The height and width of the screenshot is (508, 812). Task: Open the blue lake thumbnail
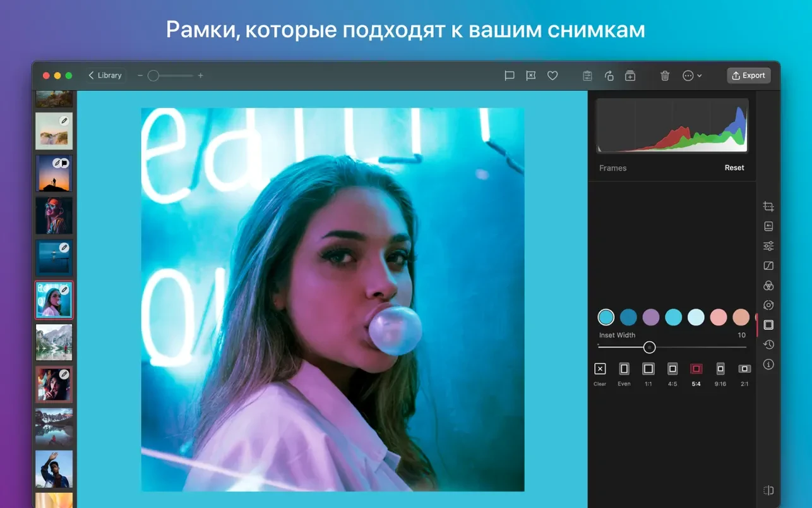click(54, 258)
